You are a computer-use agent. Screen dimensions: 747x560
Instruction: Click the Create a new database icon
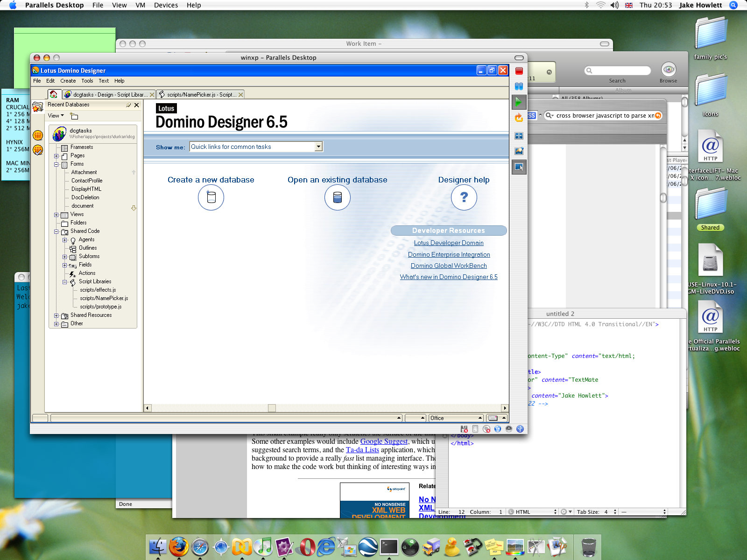(211, 197)
